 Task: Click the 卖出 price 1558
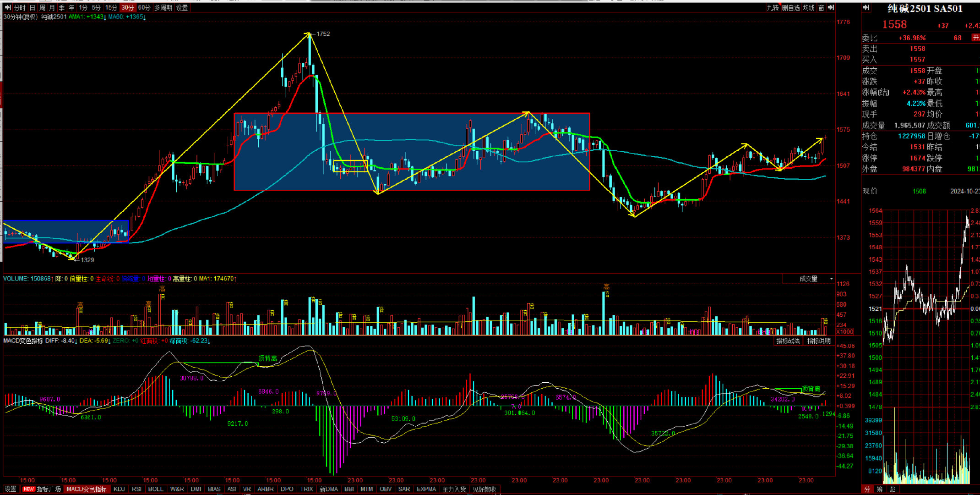(917, 49)
